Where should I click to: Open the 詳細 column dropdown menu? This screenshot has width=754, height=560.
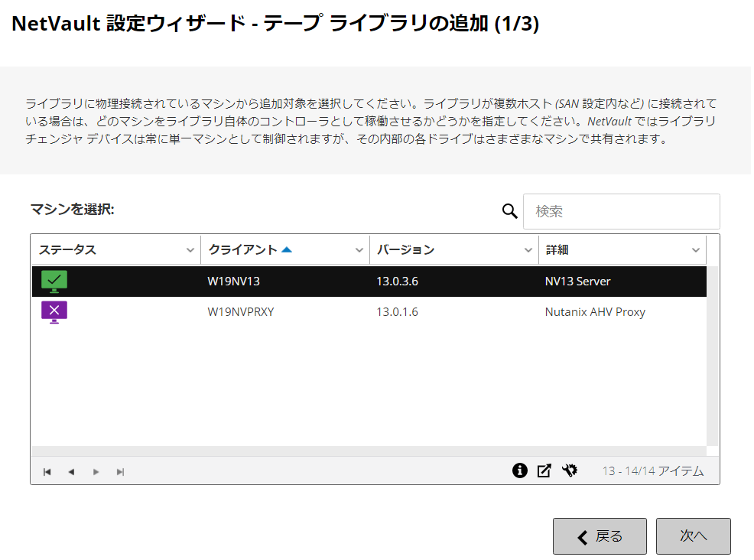tap(695, 250)
